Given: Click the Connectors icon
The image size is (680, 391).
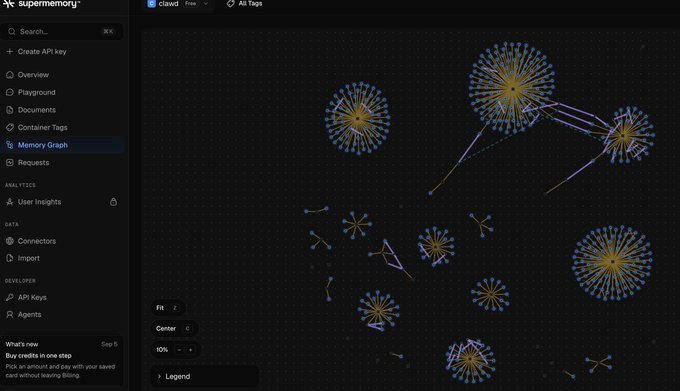Looking at the screenshot, I should click(10, 241).
